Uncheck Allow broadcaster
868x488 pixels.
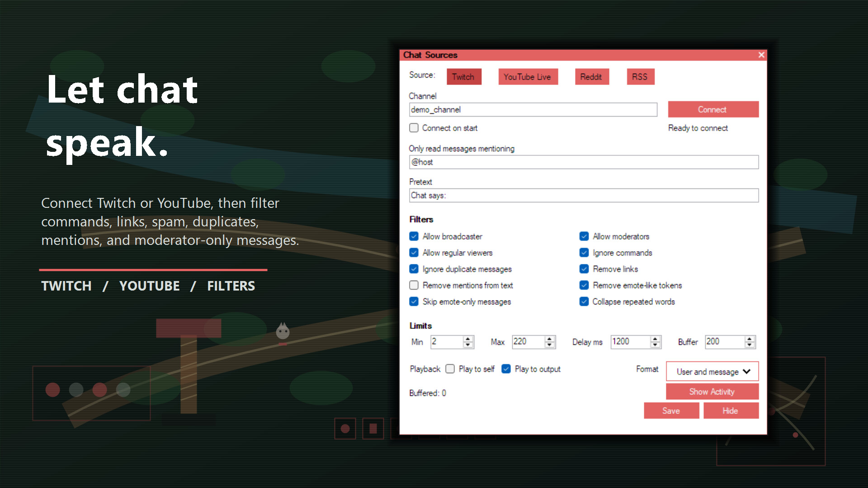coord(414,236)
